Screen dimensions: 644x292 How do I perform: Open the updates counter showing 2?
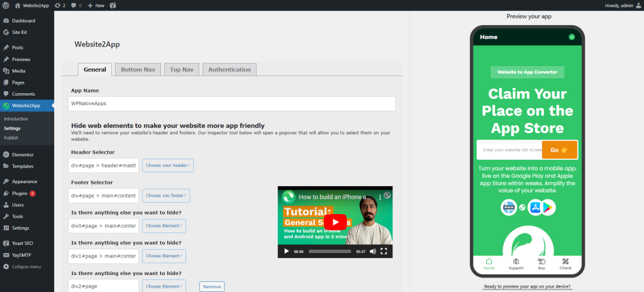(x=60, y=5)
